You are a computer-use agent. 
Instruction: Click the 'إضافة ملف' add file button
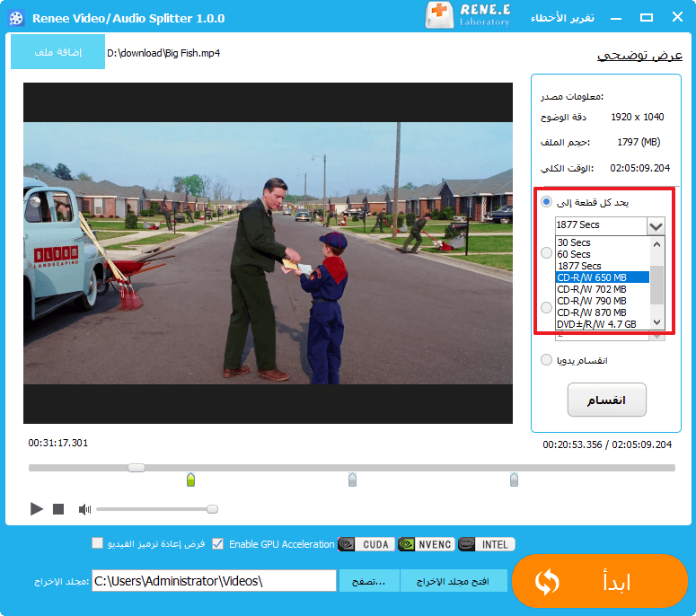point(57,52)
